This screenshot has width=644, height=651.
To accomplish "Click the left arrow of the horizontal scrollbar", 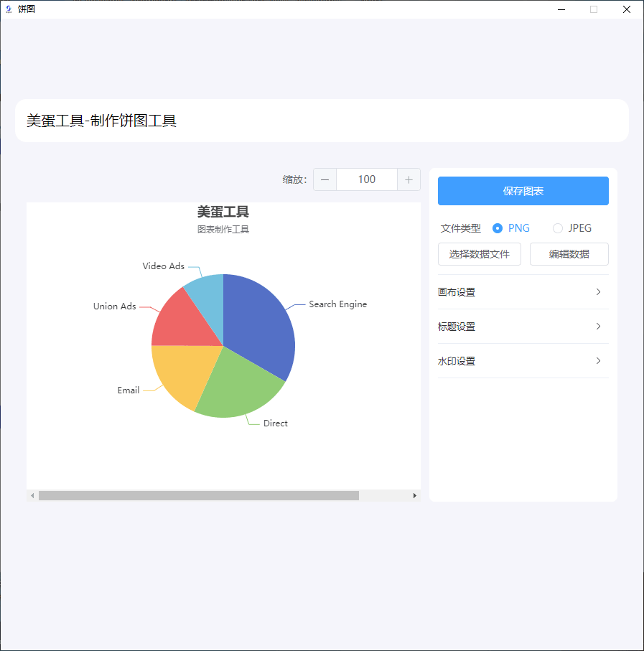I will point(32,495).
